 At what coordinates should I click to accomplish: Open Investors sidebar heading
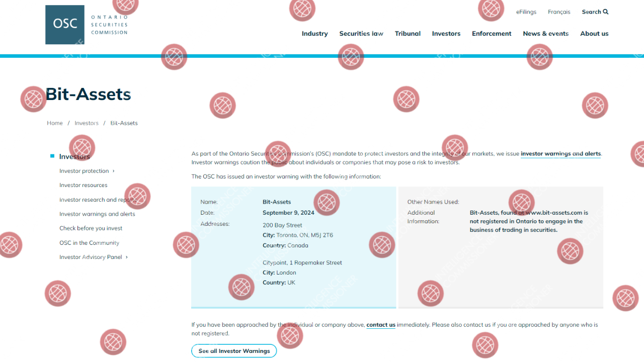[x=74, y=156]
